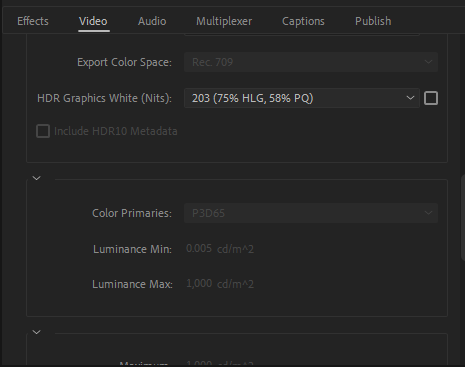This screenshot has width=465, height=367.
Task: Click the Luminance Min value field
Action: (x=199, y=248)
